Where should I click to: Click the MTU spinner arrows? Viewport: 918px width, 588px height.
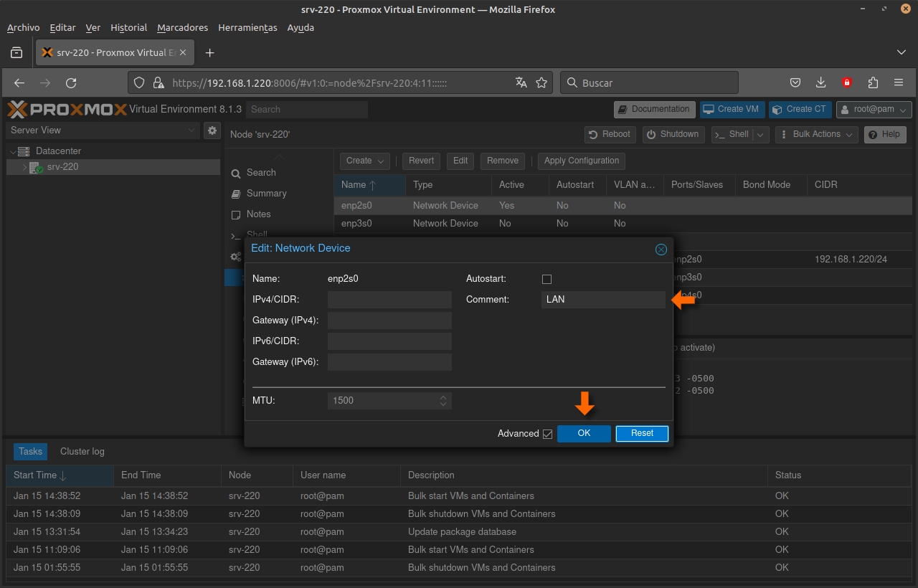click(x=443, y=401)
